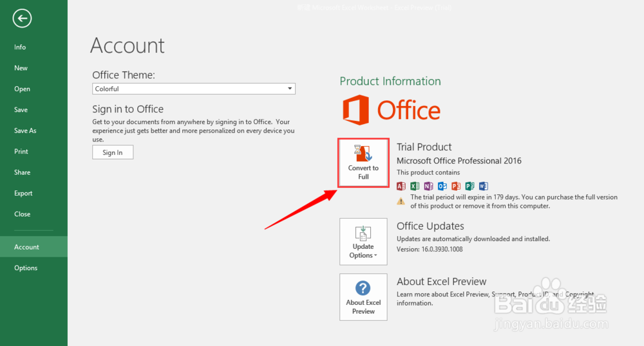
Task: Click the Sign in to Office heading
Action: click(x=128, y=109)
